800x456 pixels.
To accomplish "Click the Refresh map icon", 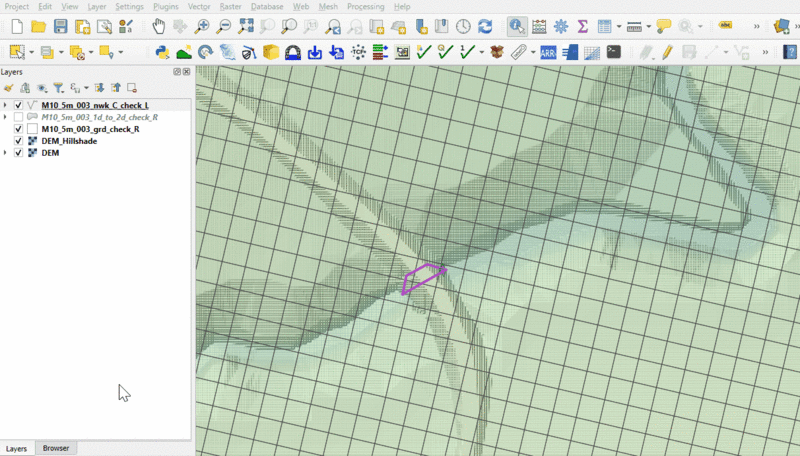I will click(484, 26).
